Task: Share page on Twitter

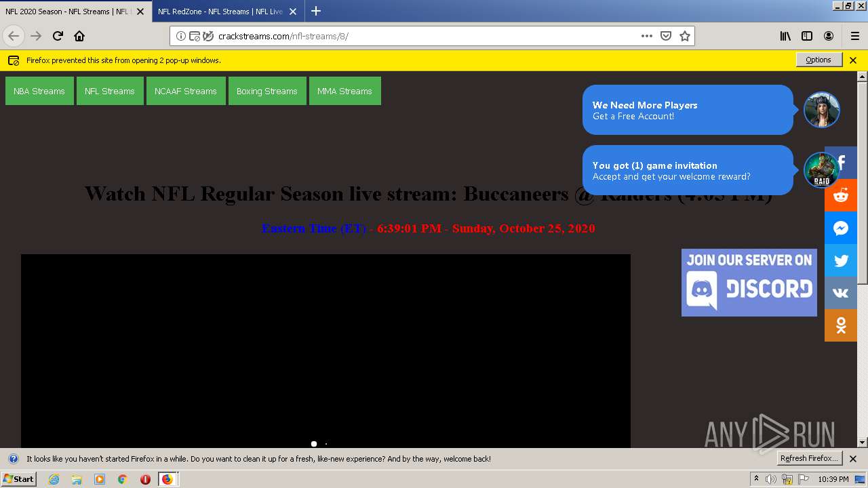Action: coord(841,260)
